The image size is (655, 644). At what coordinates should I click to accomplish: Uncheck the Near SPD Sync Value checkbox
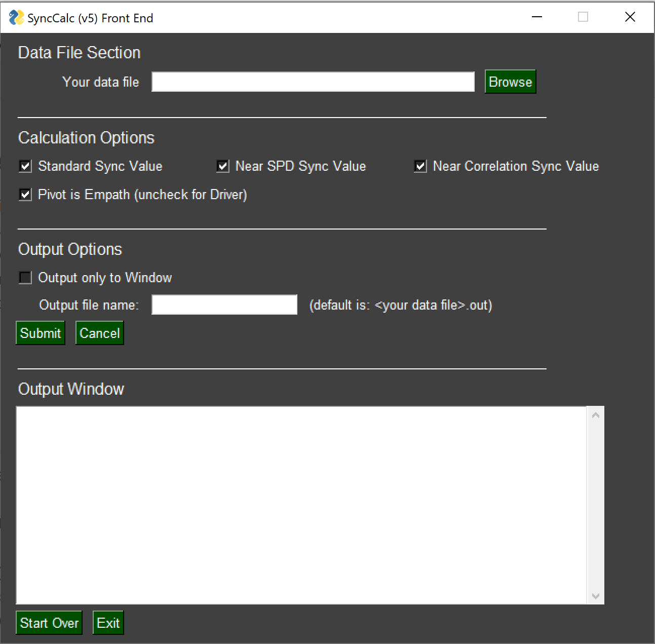tap(222, 166)
